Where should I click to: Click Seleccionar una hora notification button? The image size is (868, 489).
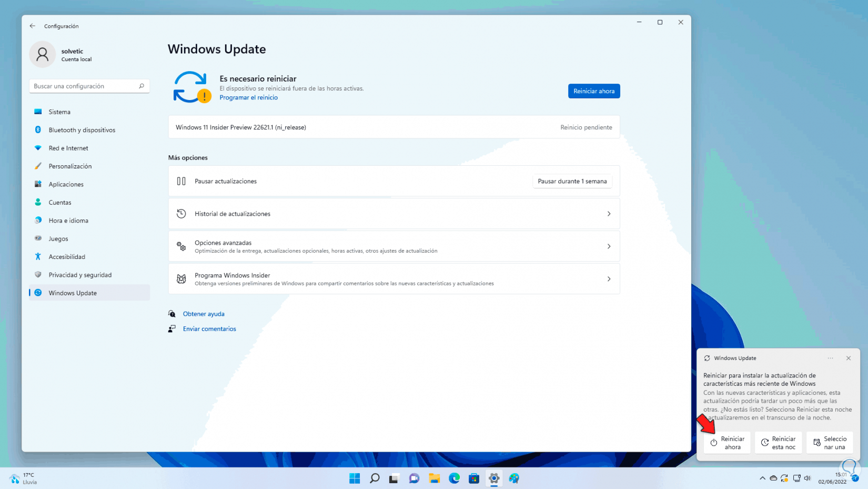(830, 443)
